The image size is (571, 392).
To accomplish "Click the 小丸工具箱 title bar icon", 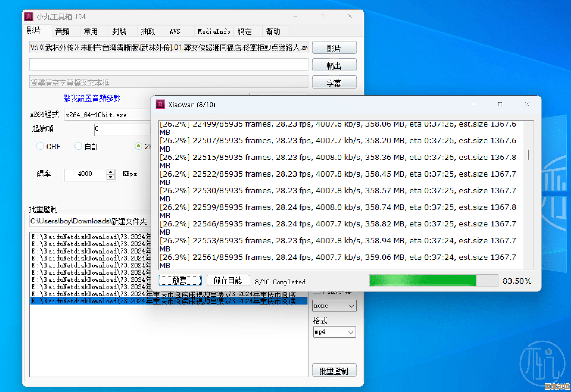I will (29, 17).
